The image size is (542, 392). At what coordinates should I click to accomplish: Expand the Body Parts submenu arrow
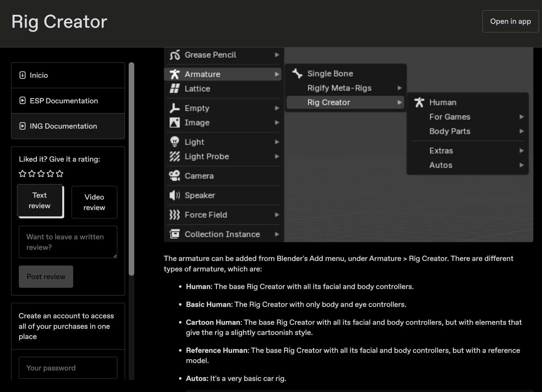(x=522, y=131)
